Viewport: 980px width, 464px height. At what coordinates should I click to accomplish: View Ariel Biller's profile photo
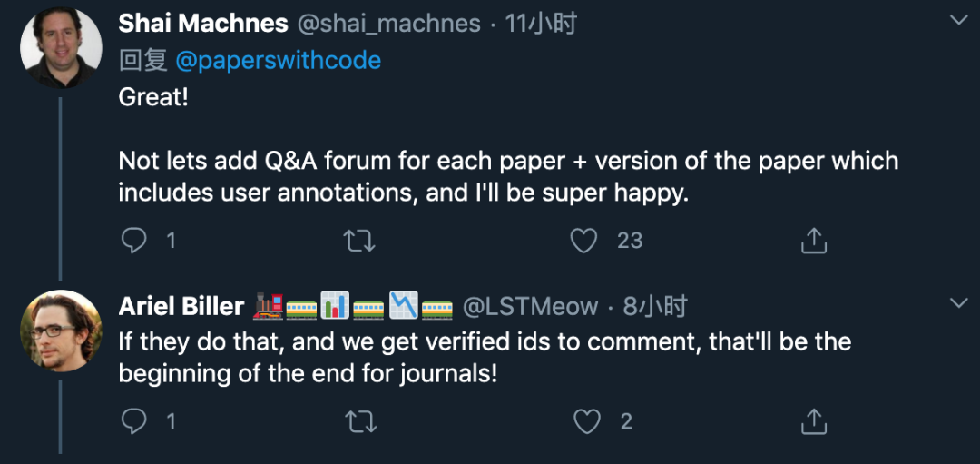[x=61, y=331]
